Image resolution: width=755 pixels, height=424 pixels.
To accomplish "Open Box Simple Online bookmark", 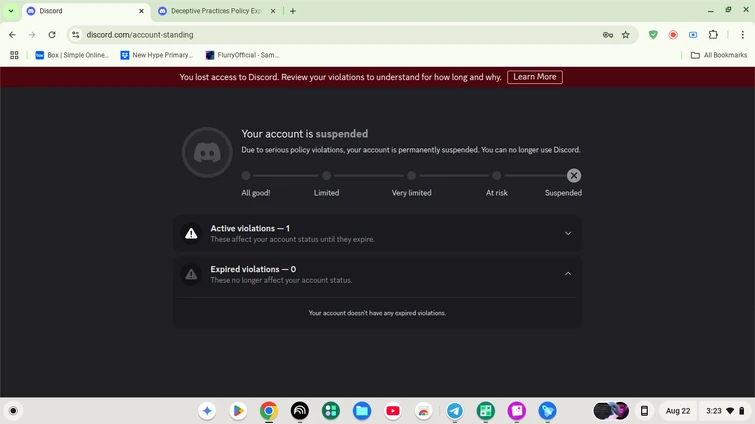I will [x=72, y=55].
